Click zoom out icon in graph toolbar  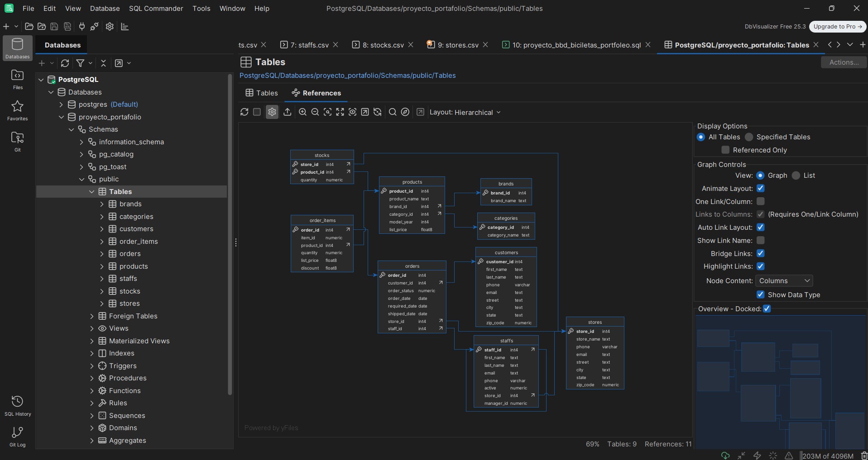(315, 112)
